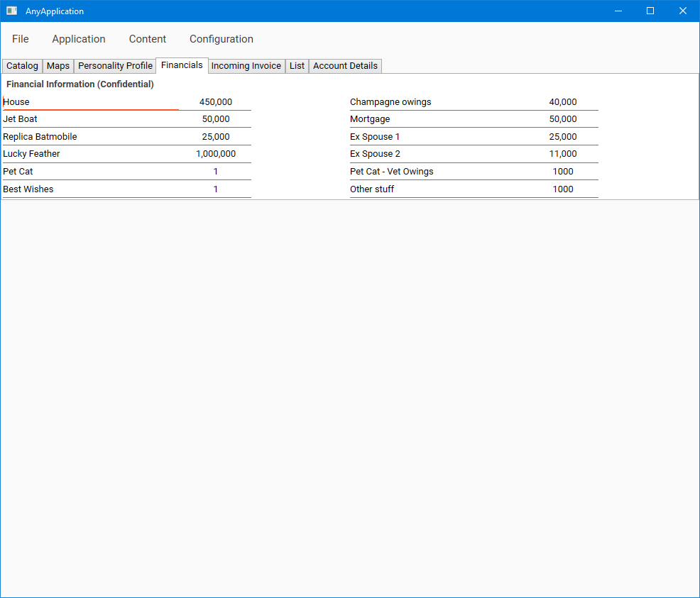Select the Replica Batmobile value field

click(x=216, y=137)
